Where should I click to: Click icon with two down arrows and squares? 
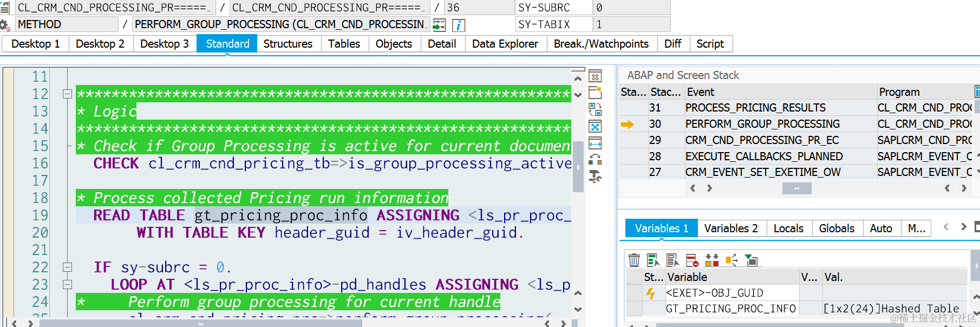click(712, 260)
